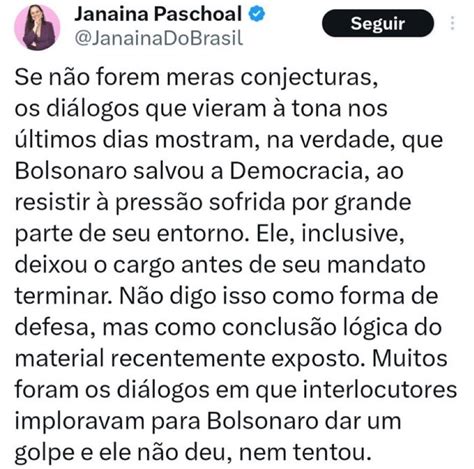Click the blue verified badge
The image size is (474, 469).
coord(257,14)
